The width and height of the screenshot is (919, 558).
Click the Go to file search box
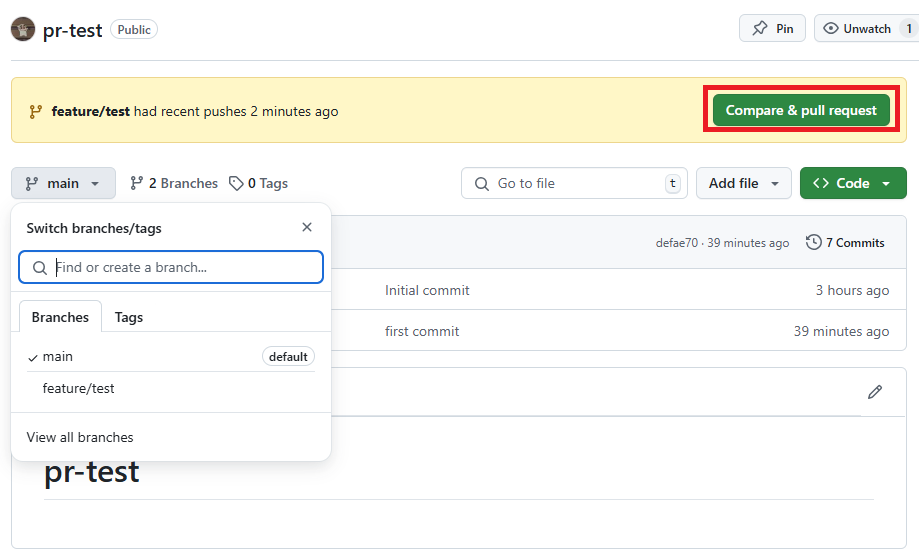coord(570,183)
